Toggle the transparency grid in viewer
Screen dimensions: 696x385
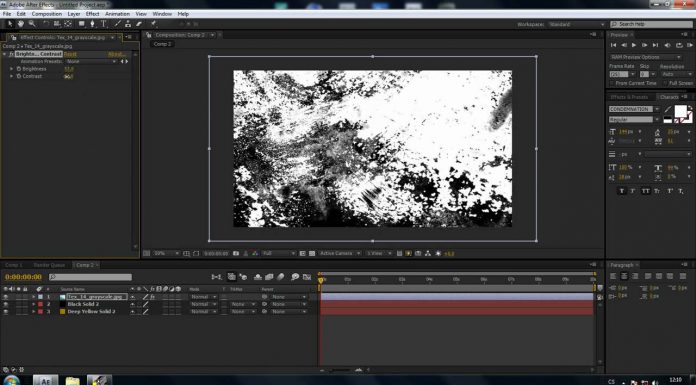[x=312, y=253]
